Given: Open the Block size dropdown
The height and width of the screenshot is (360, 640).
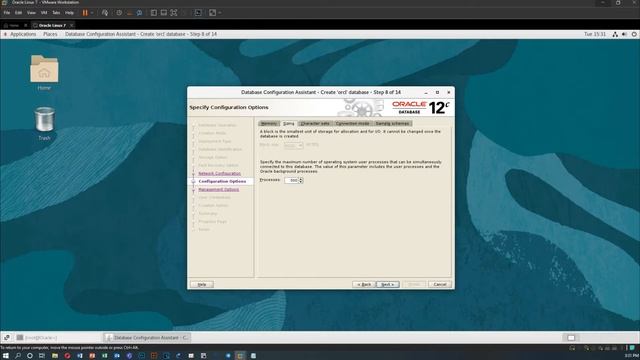Looking at the screenshot, I should 293,145.
